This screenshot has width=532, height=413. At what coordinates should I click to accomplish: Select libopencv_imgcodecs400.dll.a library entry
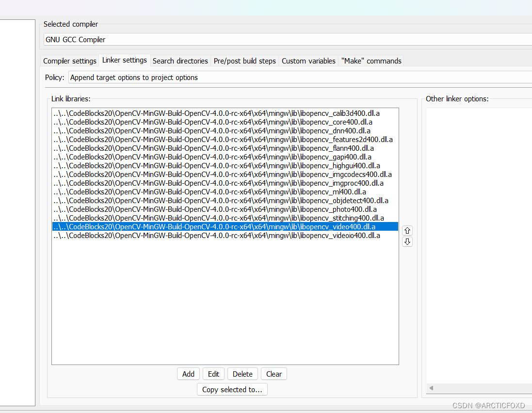[225, 175]
